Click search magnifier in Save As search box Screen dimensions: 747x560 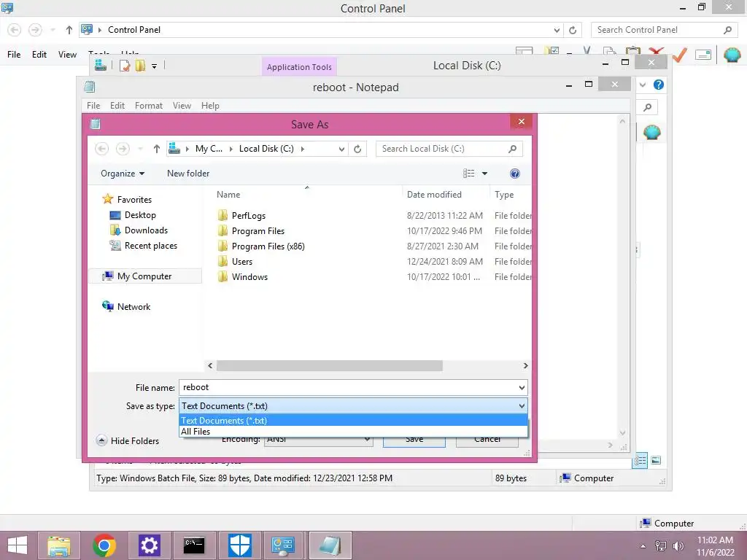tap(512, 149)
